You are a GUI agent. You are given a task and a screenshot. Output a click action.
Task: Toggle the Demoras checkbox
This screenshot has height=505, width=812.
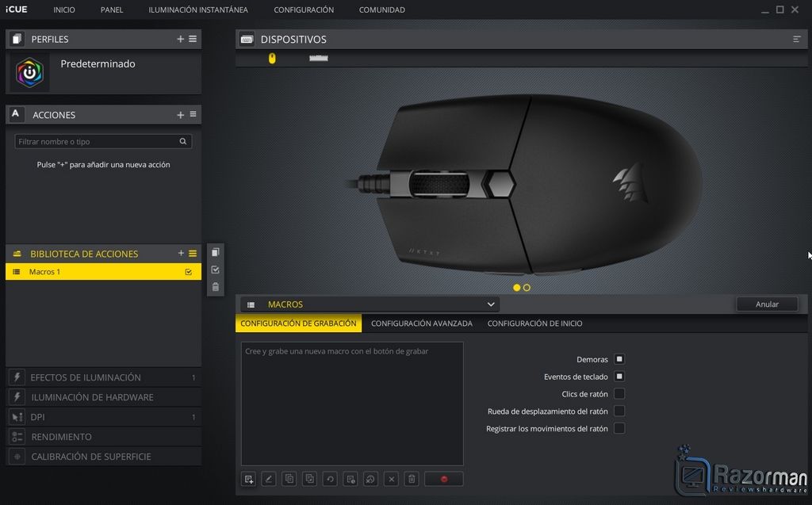[x=619, y=359]
